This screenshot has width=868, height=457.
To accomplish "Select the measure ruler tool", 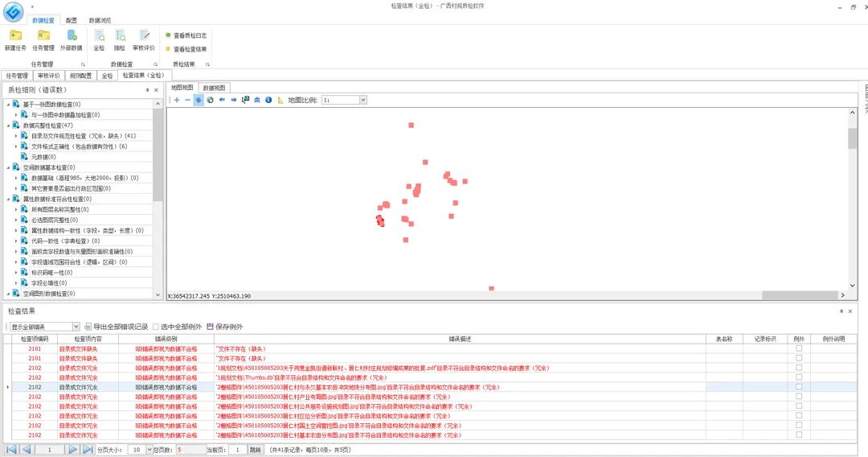I will tap(280, 101).
